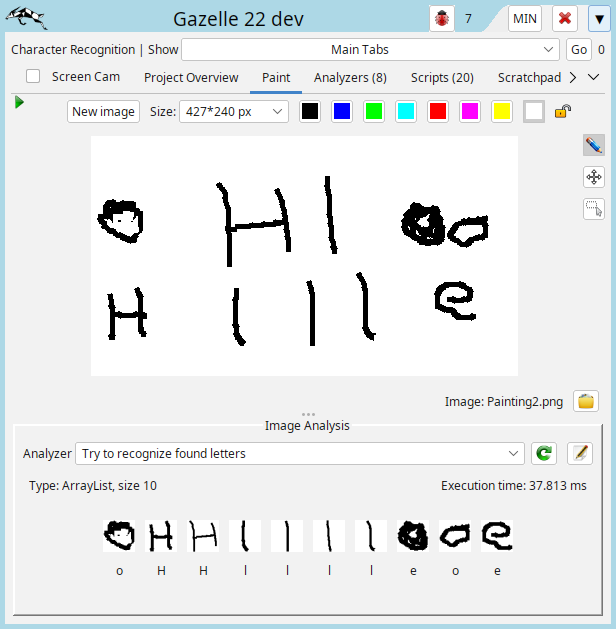Open the Main Tabs dropdown
616x629 pixels.
[370, 49]
